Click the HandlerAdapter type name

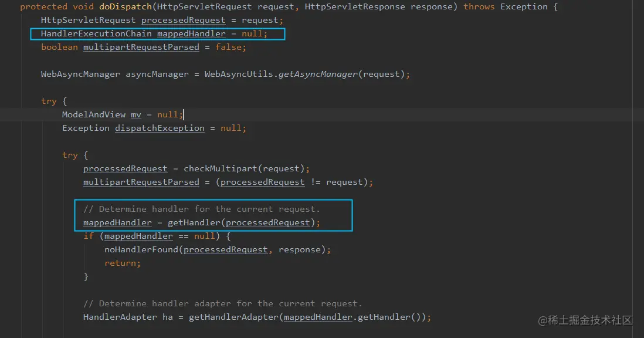(x=120, y=317)
